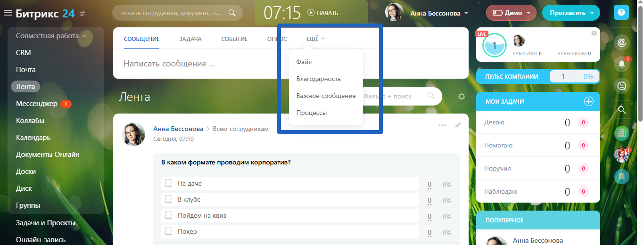The width and height of the screenshot is (644, 245).
Task: Switch to the СОБЫТИЕ tab
Action: [234, 39]
